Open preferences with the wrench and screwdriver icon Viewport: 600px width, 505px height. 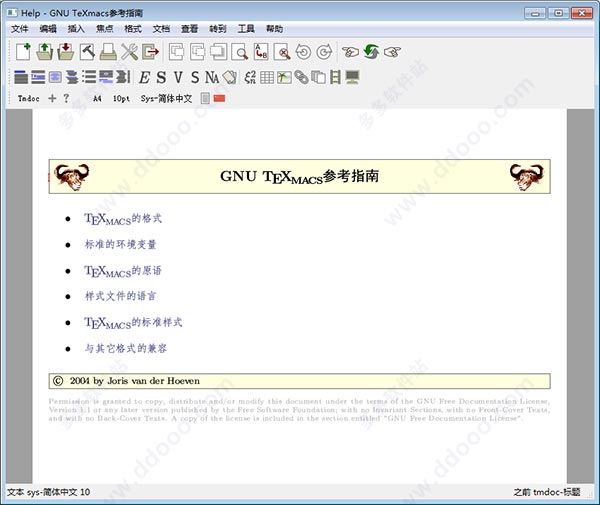point(129,52)
